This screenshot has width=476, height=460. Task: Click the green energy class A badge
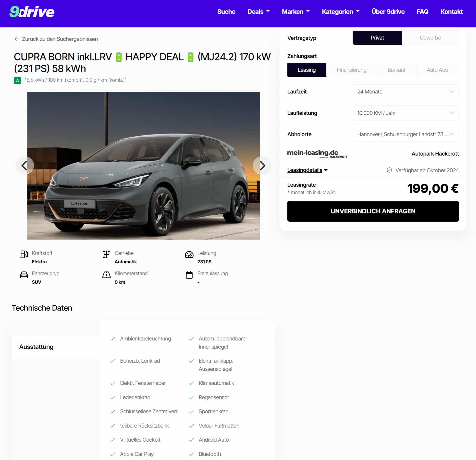[18, 80]
